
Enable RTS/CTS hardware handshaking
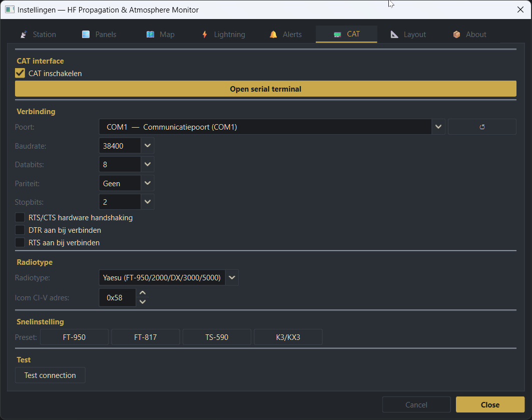click(x=20, y=217)
